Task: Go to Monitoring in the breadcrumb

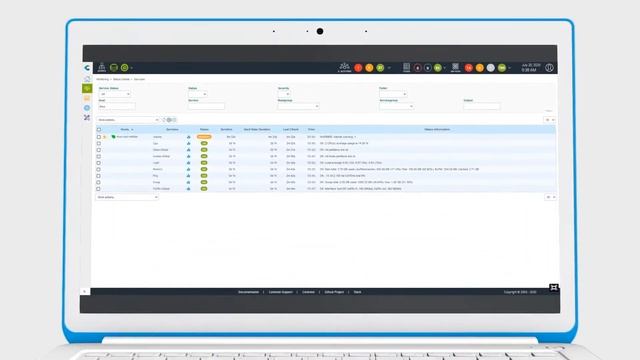Action: (102, 79)
